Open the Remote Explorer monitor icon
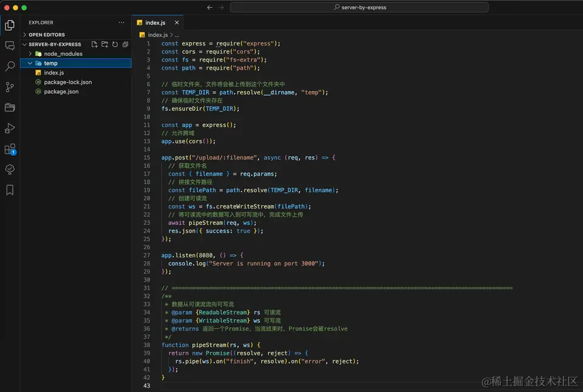Viewport: 583px width, 392px height. [10, 46]
